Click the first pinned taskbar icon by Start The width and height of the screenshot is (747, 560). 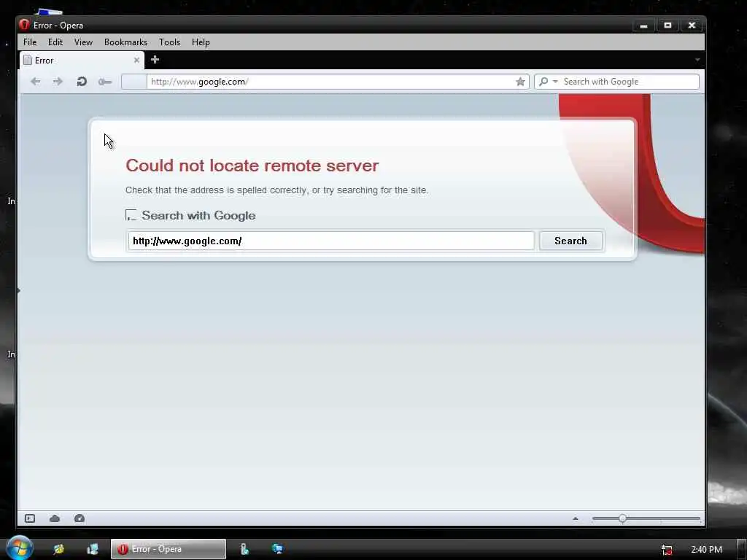(58, 549)
